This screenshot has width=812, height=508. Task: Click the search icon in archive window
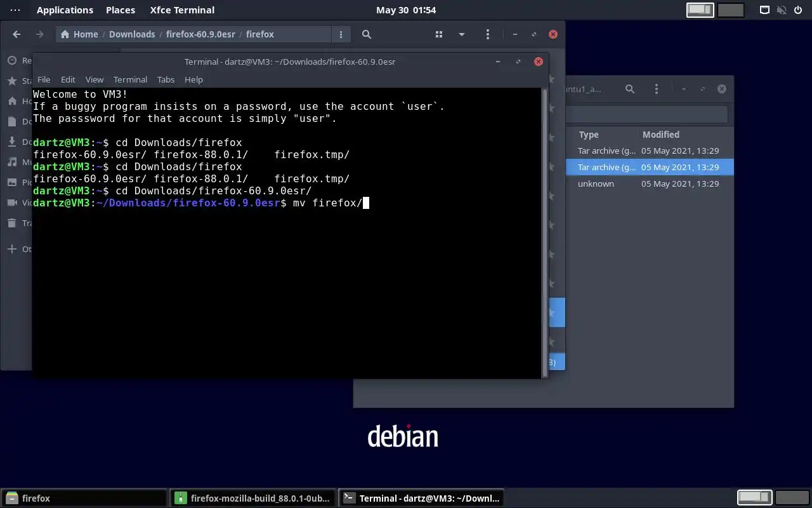630,89
